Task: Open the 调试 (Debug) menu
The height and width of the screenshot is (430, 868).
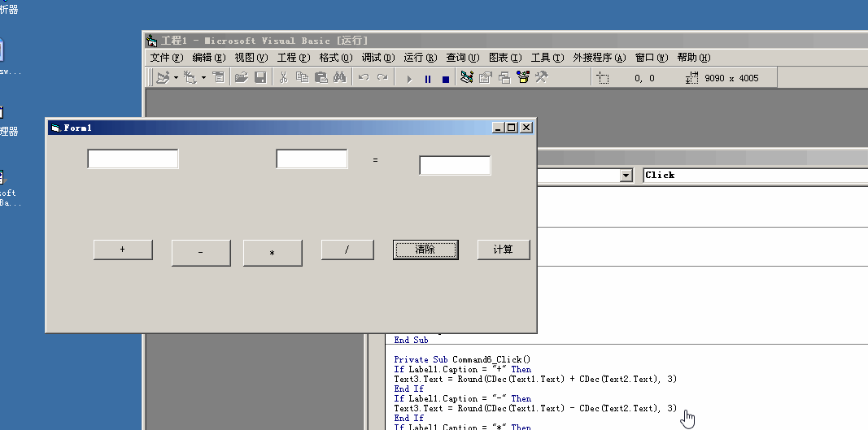Action: click(x=377, y=58)
